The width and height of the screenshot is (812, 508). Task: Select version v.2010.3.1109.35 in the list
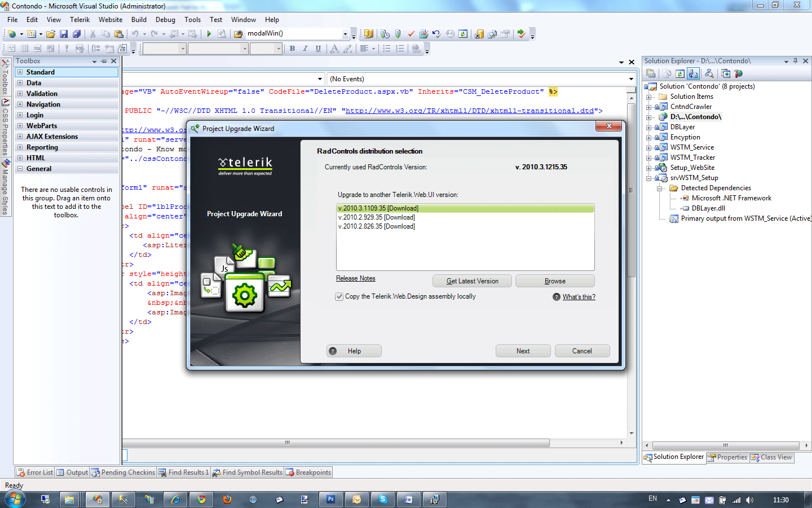pyautogui.click(x=465, y=208)
